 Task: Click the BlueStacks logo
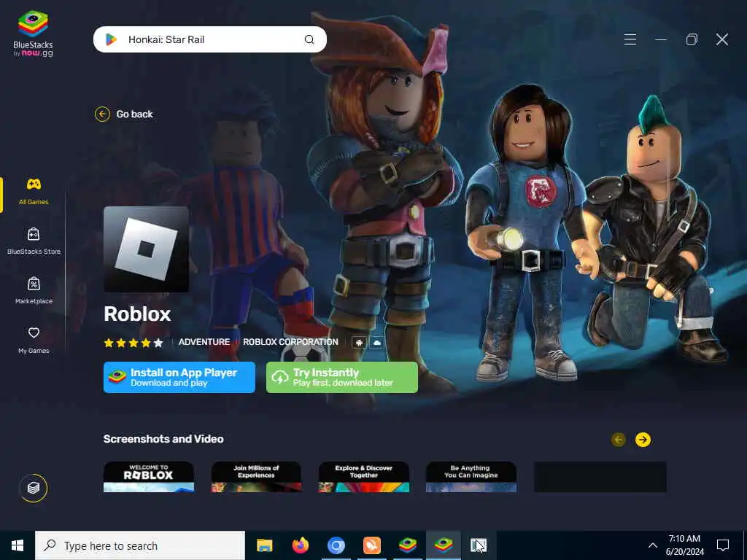point(33,34)
